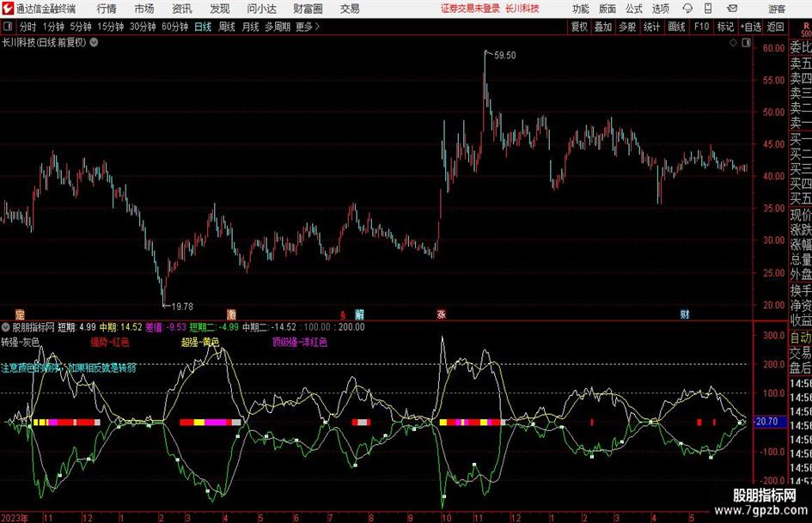Screen dimensions: 812x523
Task: Click the 测 marker icon on chart
Action: pyautogui.click(x=231, y=314)
